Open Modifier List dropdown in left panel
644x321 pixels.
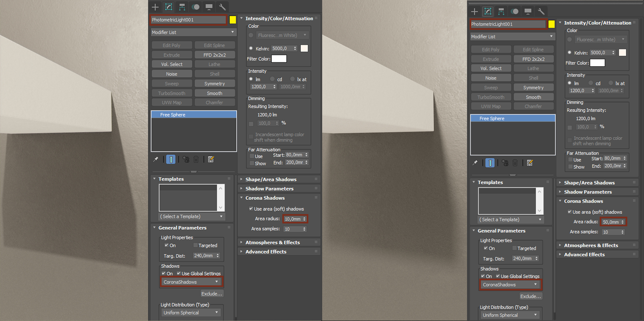point(194,32)
